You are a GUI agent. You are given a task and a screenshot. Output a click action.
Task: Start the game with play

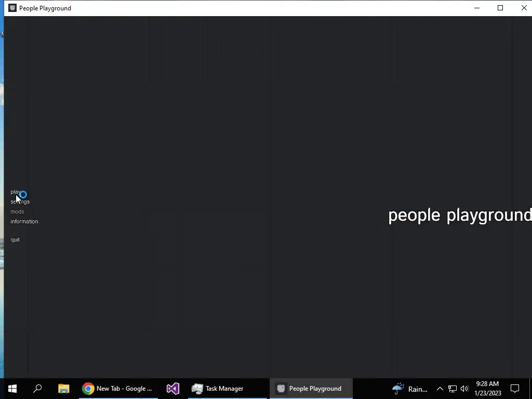pos(16,192)
